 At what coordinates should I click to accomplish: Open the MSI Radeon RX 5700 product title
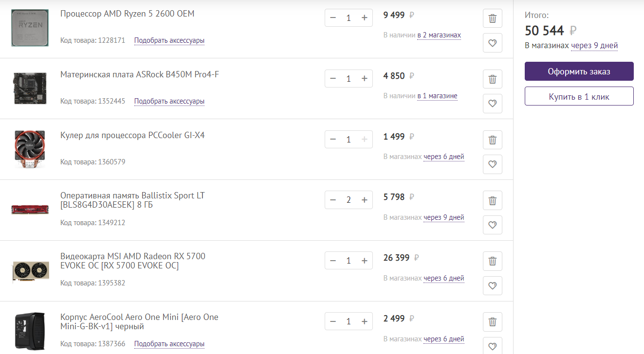point(133,261)
